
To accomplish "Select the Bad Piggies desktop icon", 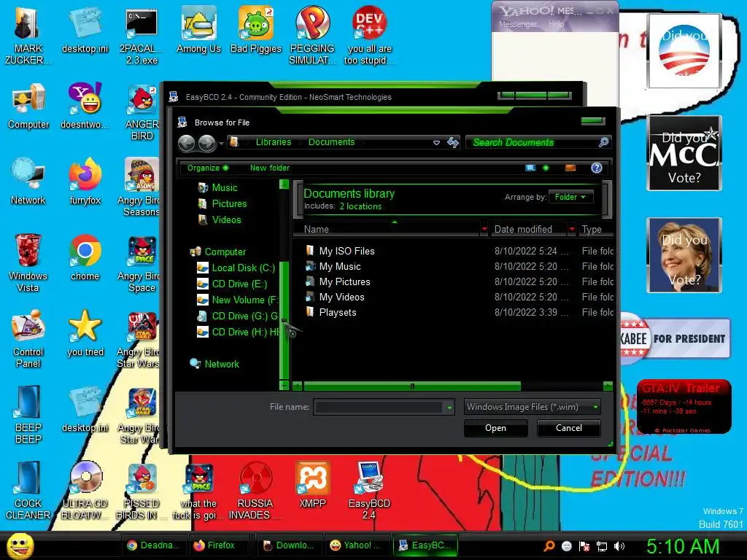I will 256,31.
